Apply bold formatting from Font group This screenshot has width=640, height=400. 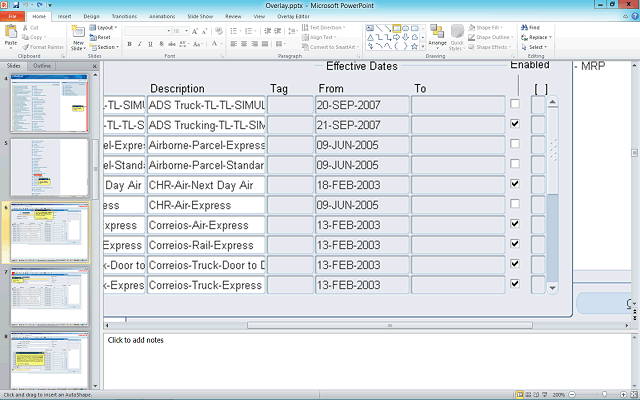click(x=129, y=45)
